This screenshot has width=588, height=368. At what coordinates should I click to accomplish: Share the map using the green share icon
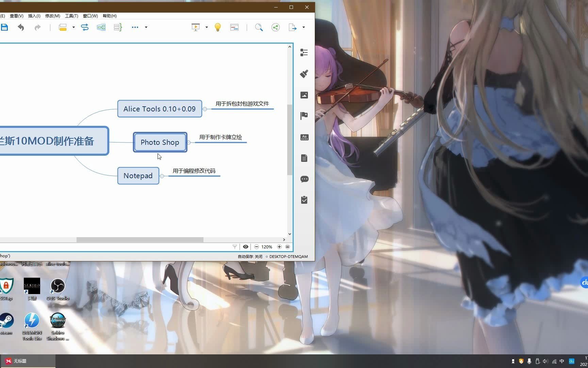coord(276,27)
